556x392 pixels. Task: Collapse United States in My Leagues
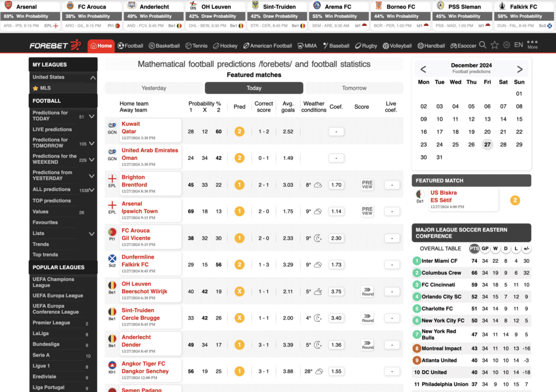point(93,77)
